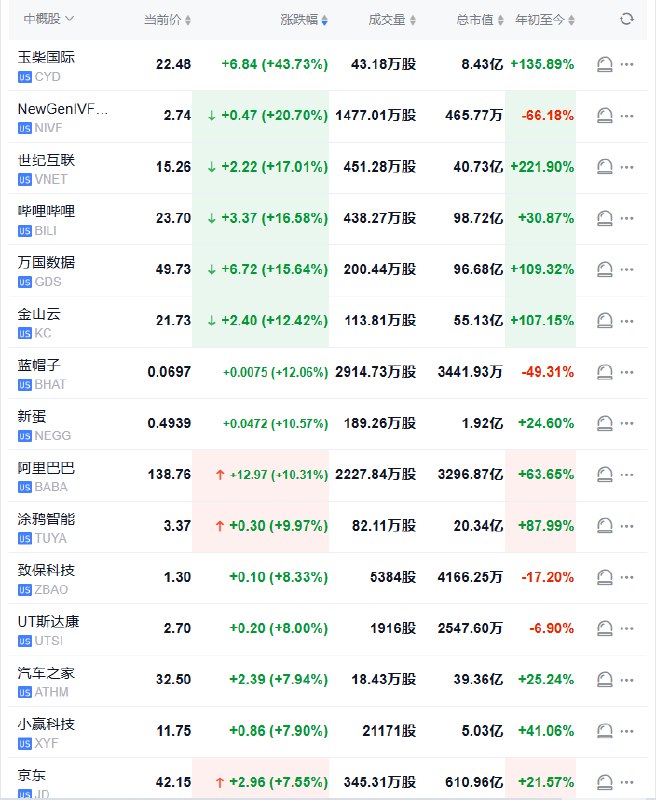Click market cap 2547.60万 for UT斯达康
Screen dimensions: 656x800
tap(470, 628)
